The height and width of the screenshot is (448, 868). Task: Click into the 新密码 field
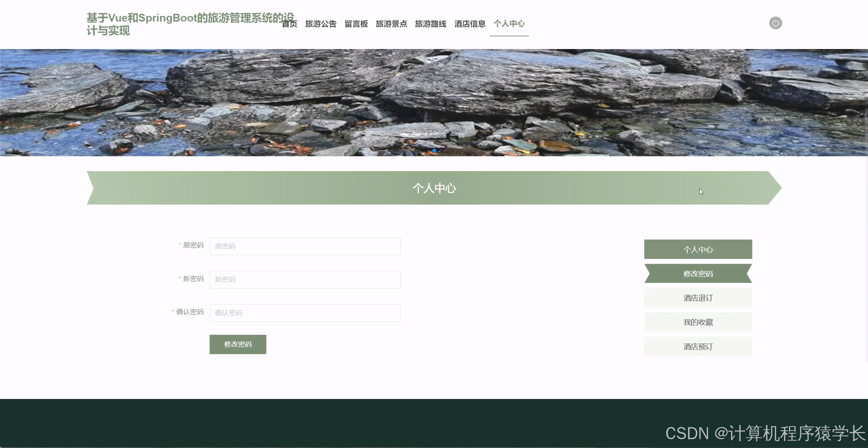point(305,280)
